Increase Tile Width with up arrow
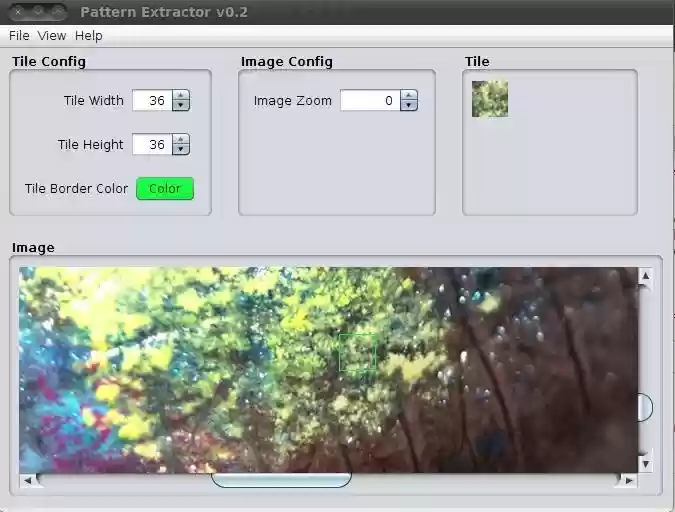The height and width of the screenshot is (512, 675). click(x=181, y=96)
